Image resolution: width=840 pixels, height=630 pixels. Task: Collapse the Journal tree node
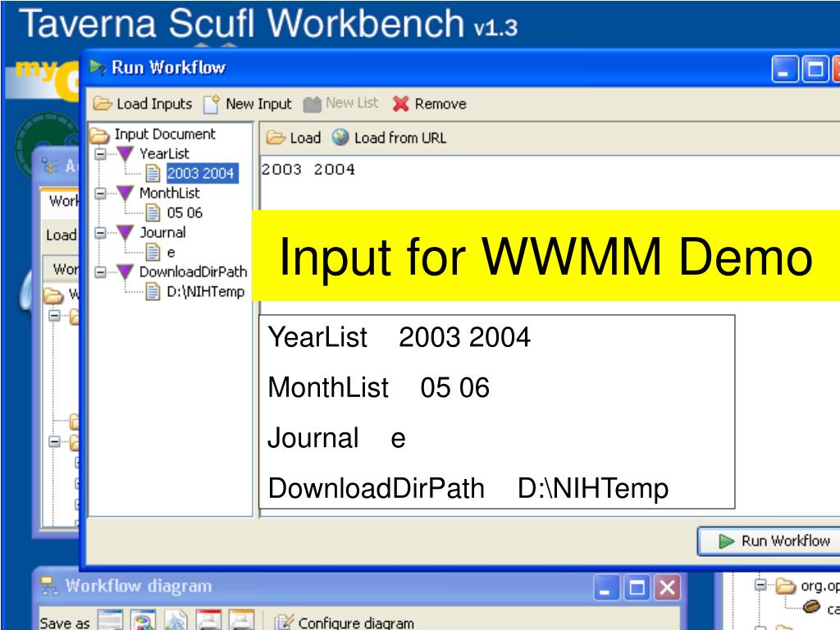(x=100, y=233)
